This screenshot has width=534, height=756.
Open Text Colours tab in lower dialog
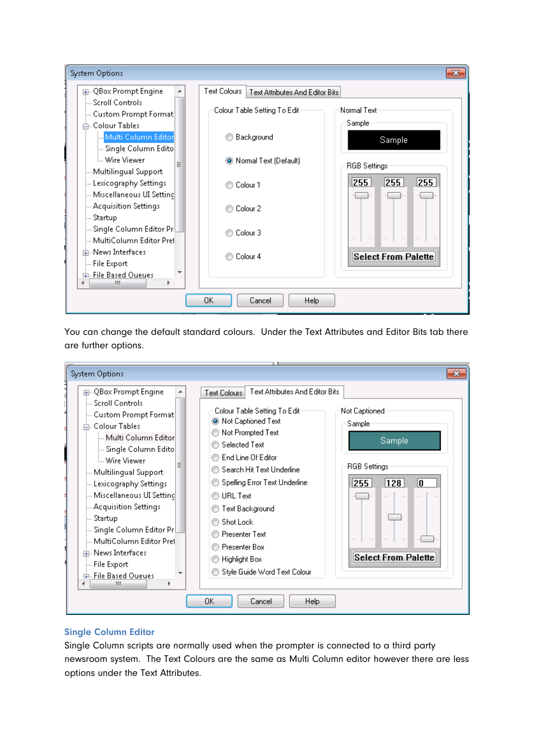223,393
